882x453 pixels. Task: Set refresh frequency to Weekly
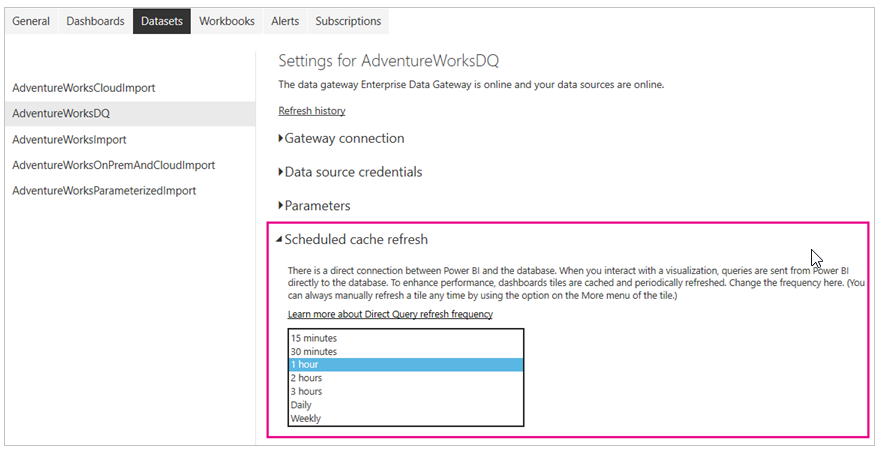[406, 419]
